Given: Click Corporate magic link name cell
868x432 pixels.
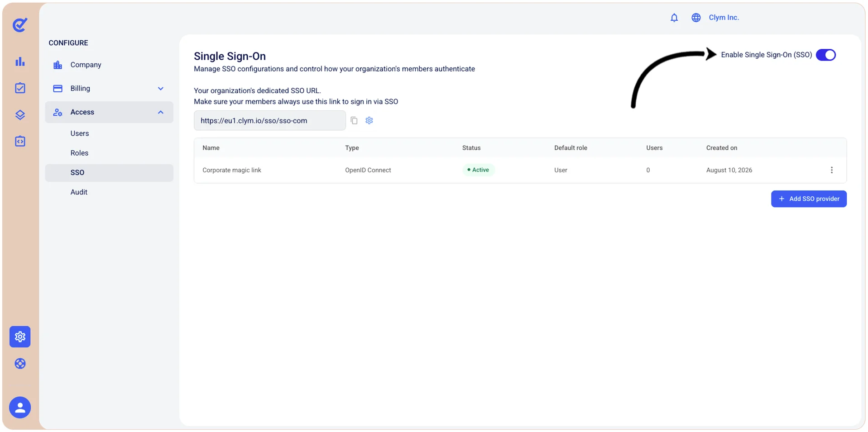Looking at the screenshot, I should 232,170.
